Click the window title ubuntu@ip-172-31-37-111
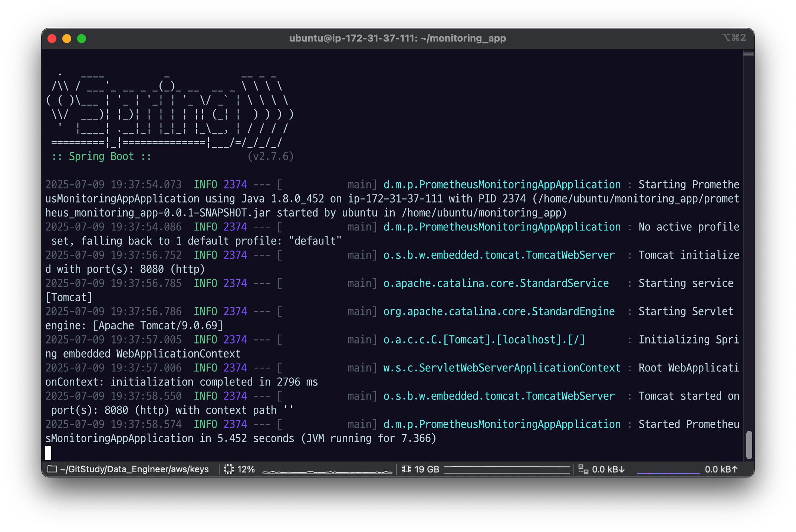The image size is (796, 532). coord(397,38)
